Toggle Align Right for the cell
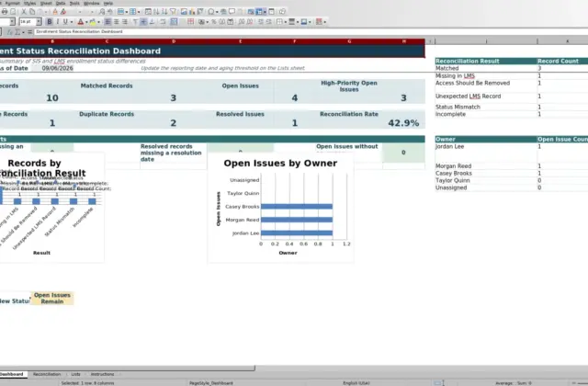The image size is (588, 386). [125, 22]
